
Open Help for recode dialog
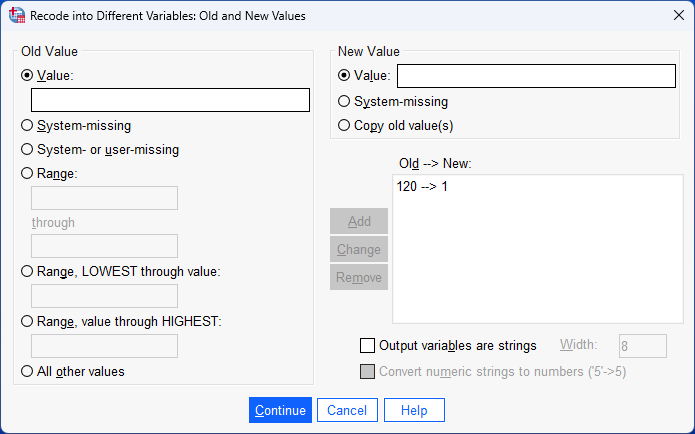point(413,410)
